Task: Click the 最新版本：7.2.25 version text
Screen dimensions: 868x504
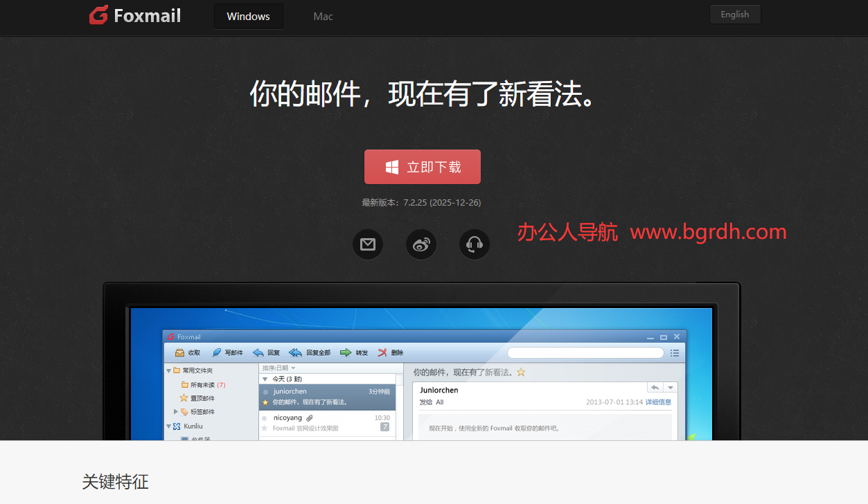Action: tap(421, 203)
